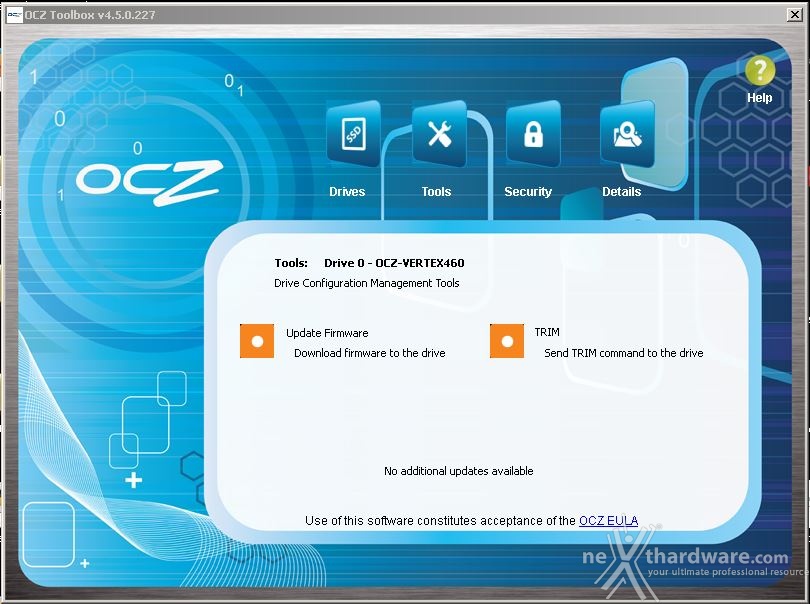
Task: Open the Drives SSD icon
Action: click(x=353, y=134)
